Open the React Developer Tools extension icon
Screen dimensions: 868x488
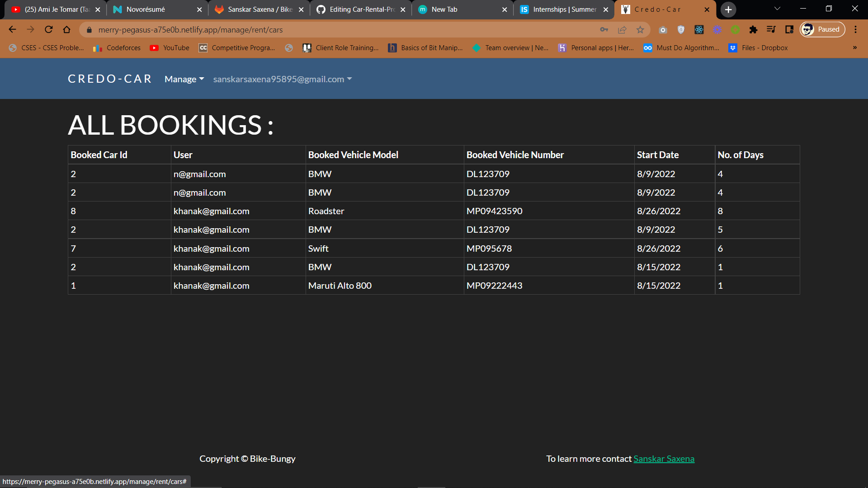point(699,29)
